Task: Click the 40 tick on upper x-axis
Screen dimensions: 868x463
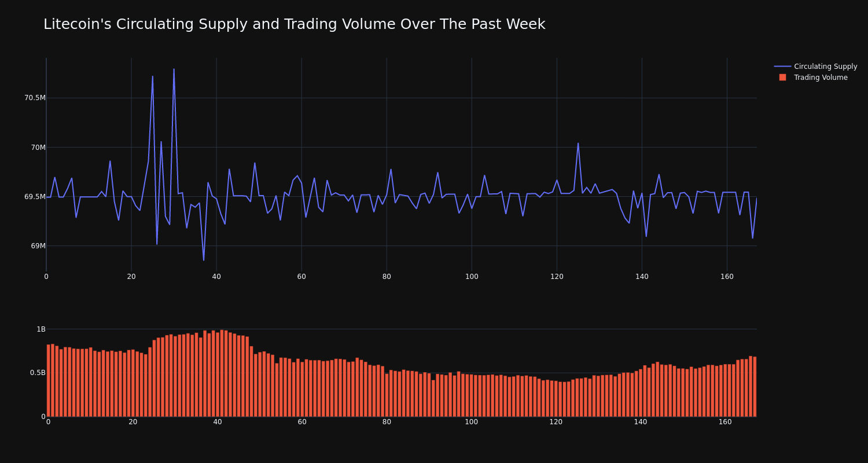Action: tap(216, 277)
